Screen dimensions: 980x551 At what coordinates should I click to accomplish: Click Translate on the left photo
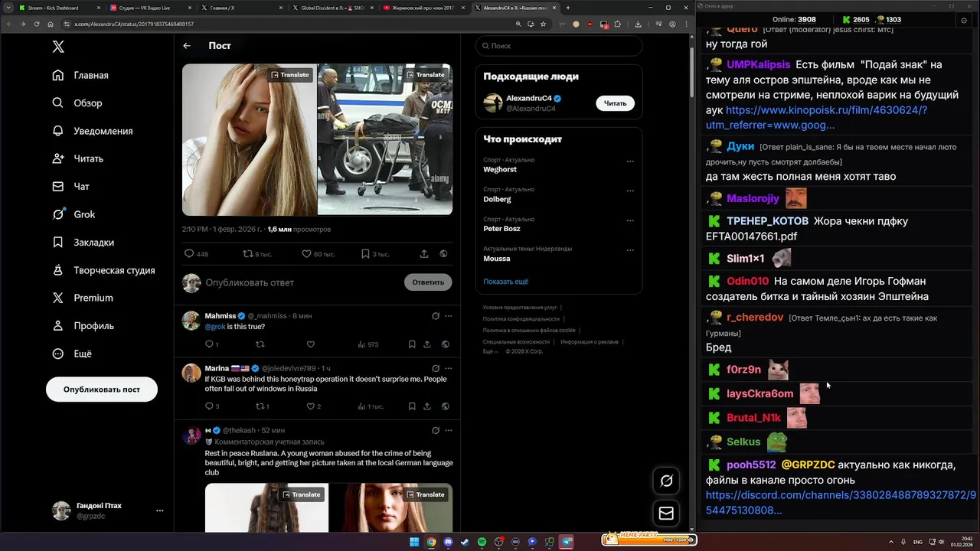pyautogui.click(x=290, y=75)
